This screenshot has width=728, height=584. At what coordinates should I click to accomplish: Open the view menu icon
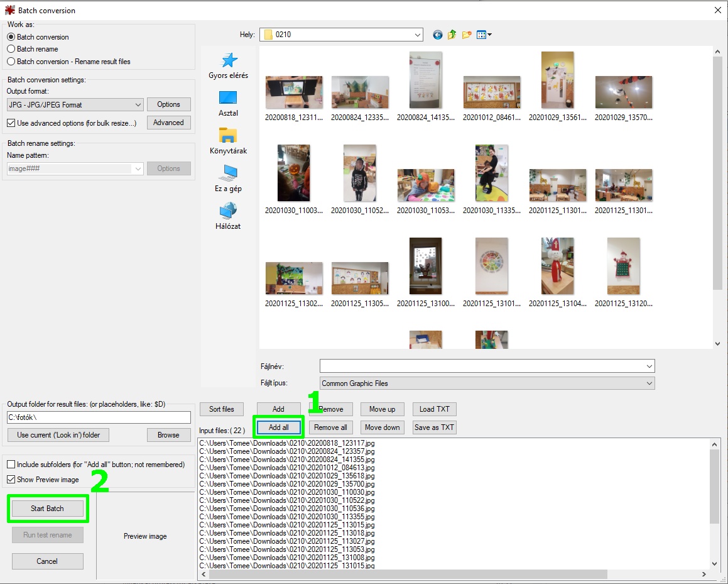(x=484, y=35)
